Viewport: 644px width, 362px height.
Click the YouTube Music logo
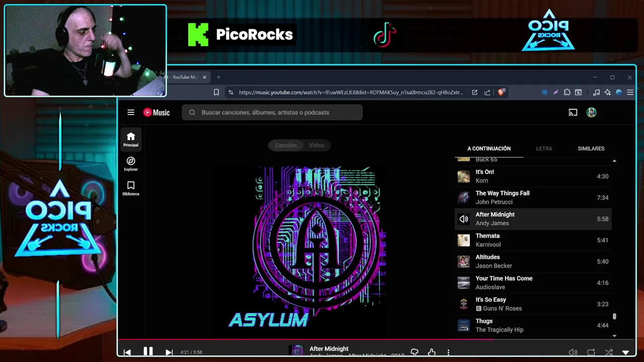(156, 113)
